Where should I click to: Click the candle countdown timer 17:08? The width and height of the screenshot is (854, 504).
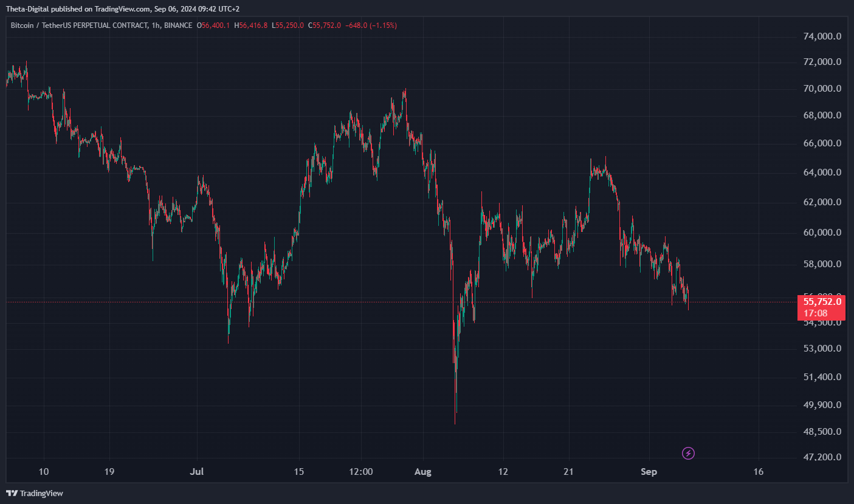click(816, 313)
